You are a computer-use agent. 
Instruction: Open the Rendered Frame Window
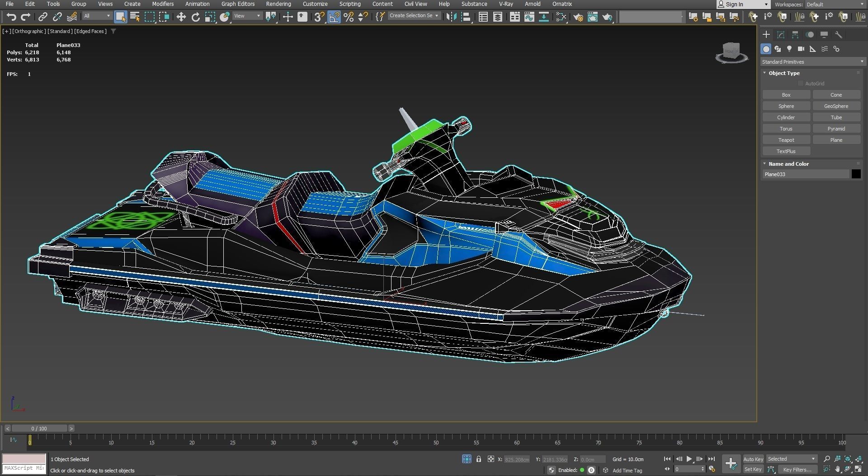(592, 17)
